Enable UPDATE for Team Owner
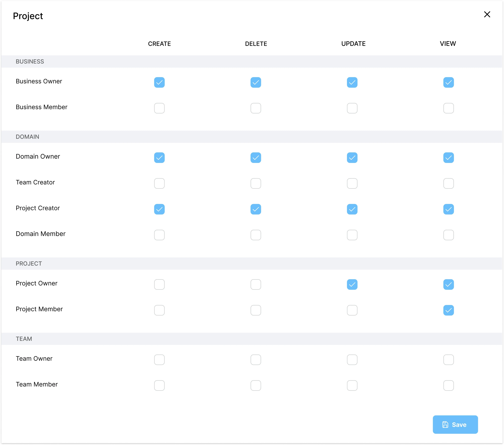504x445 pixels. 352,360
